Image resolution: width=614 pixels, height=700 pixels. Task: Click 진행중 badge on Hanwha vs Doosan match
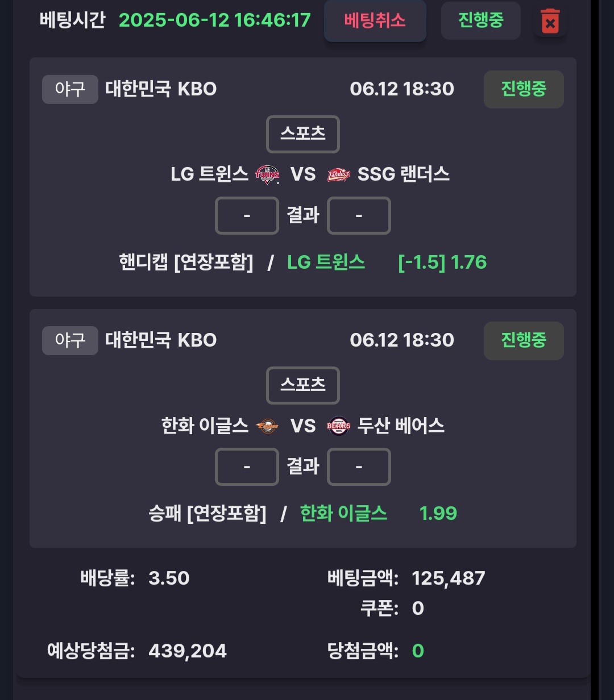click(x=524, y=340)
